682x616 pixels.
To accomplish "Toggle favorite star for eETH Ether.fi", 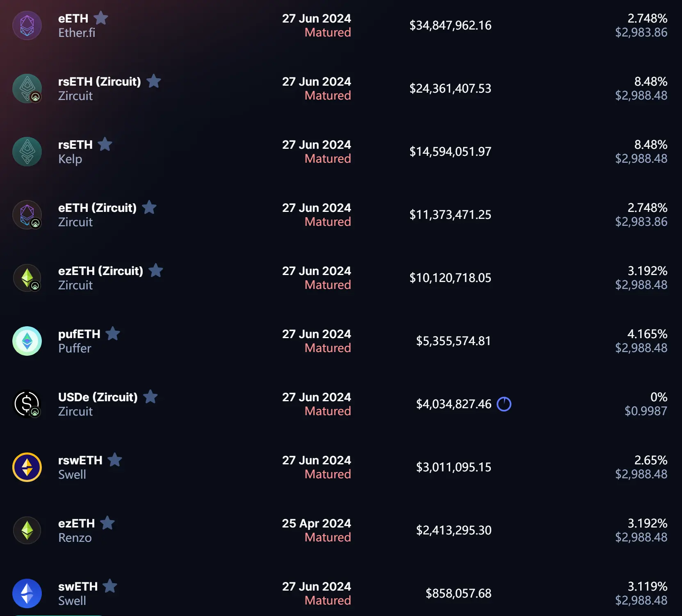I will pos(101,18).
